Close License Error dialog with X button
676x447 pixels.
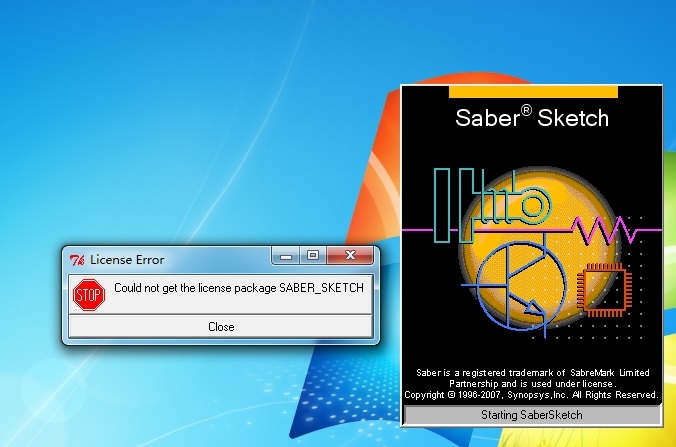pyautogui.click(x=350, y=255)
